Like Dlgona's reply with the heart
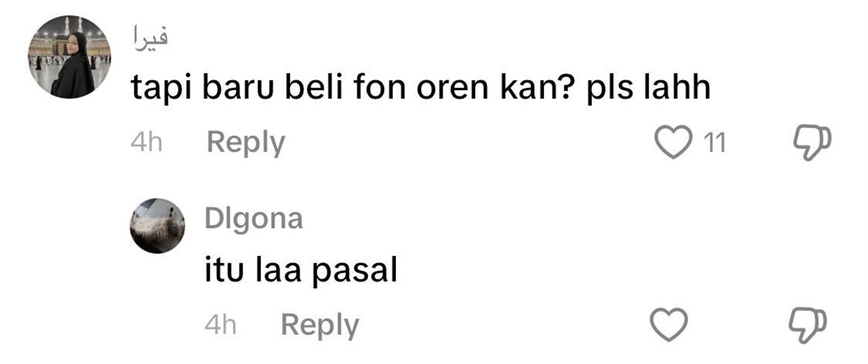 pos(669,325)
